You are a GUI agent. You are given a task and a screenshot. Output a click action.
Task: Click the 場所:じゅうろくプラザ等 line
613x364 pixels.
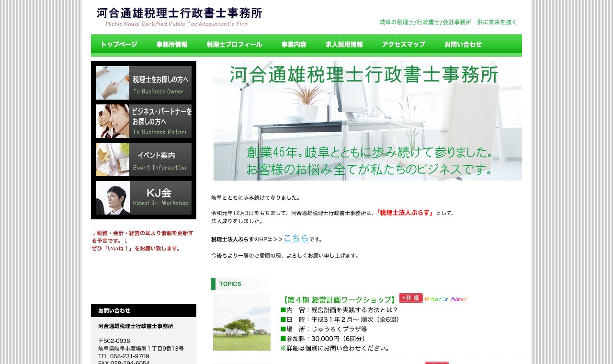tap(324, 329)
